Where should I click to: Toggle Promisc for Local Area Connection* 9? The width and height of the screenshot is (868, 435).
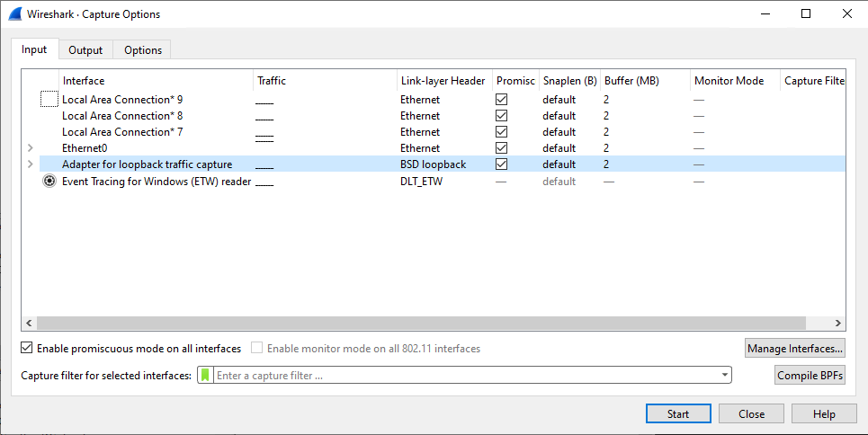click(x=502, y=100)
